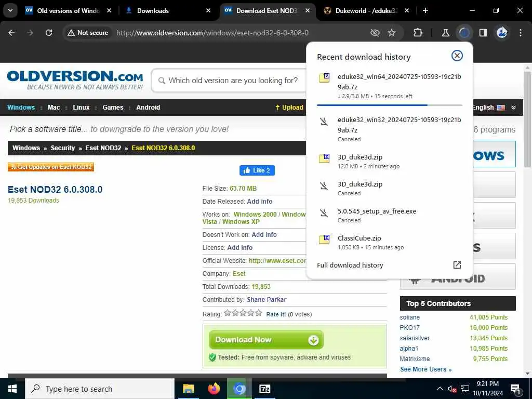Open Chrome Labs flask icon
532x399 pixels.
pos(445,33)
